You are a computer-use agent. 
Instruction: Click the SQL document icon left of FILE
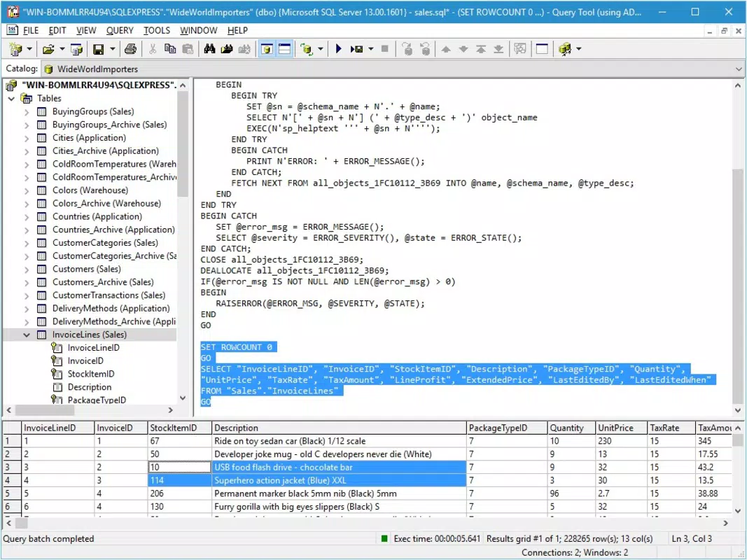pos(13,31)
